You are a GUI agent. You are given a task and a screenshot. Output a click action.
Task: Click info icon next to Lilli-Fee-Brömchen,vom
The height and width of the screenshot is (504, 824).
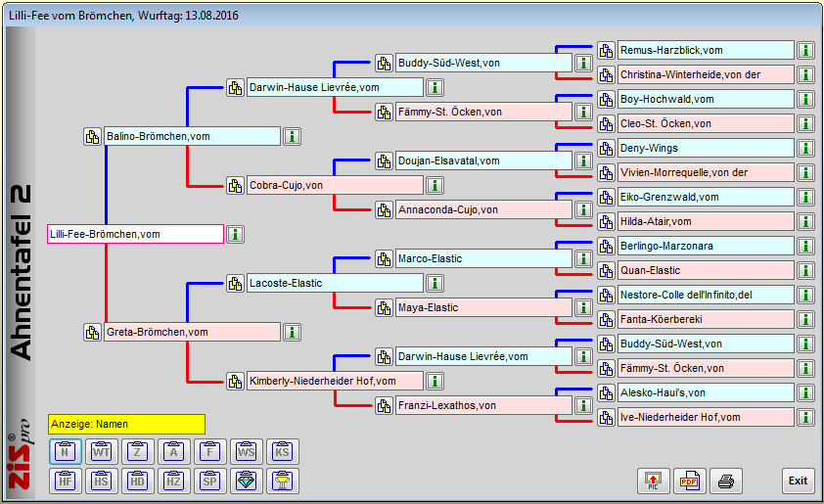click(236, 234)
